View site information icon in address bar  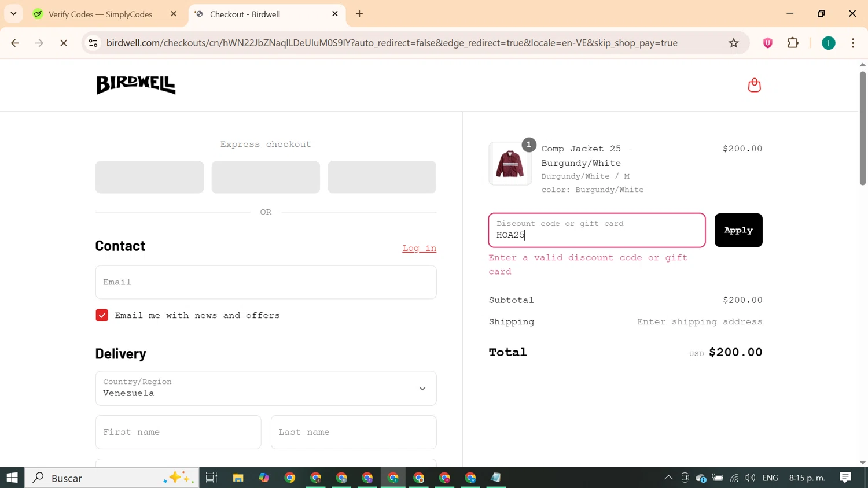[x=93, y=43]
